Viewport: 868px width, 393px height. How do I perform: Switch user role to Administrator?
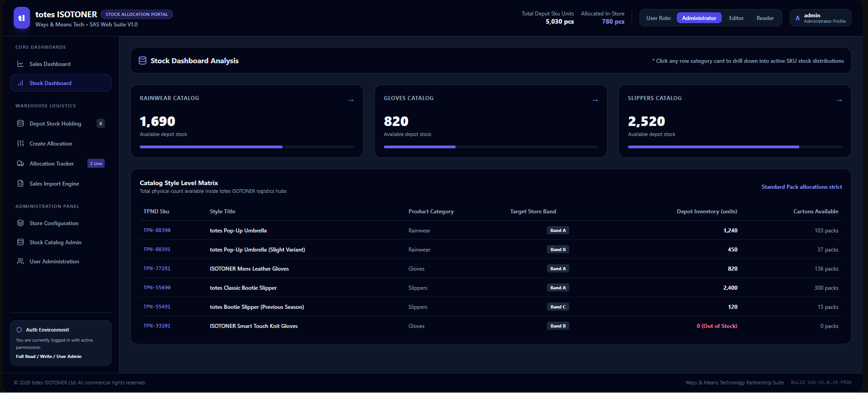pos(699,18)
